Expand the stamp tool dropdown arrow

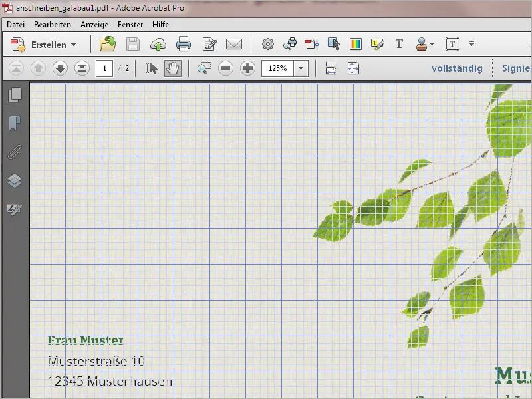pyautogui.click(x=432, y=44)
